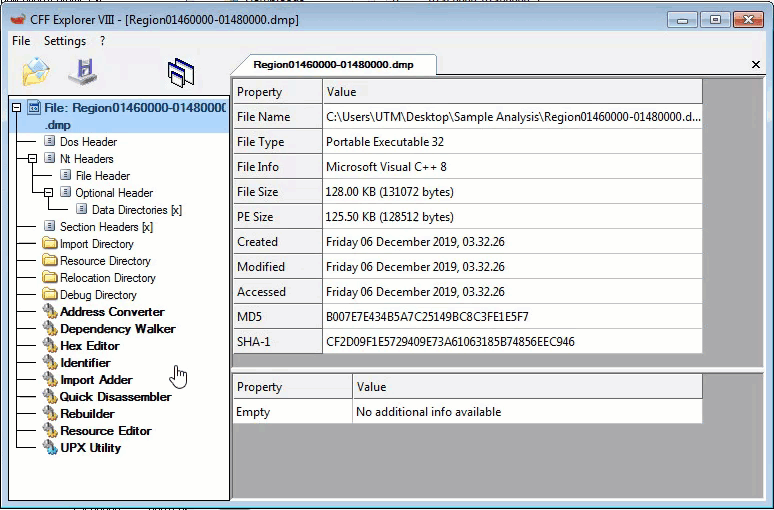The height and width of the screenshot is (510, 774).
Task: Select Dos Header in the tree
Action: coord(88,142)
